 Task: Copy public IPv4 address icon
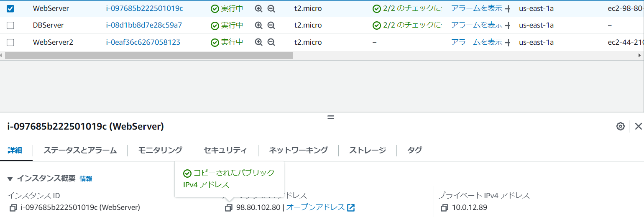(x=228, y=208)
